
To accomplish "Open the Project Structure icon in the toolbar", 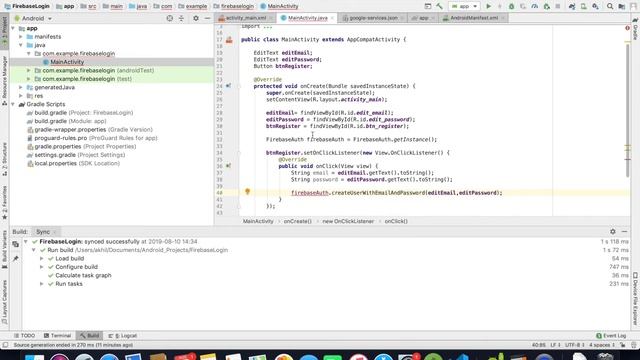I will pyautogui.click(x=622, y=6).
